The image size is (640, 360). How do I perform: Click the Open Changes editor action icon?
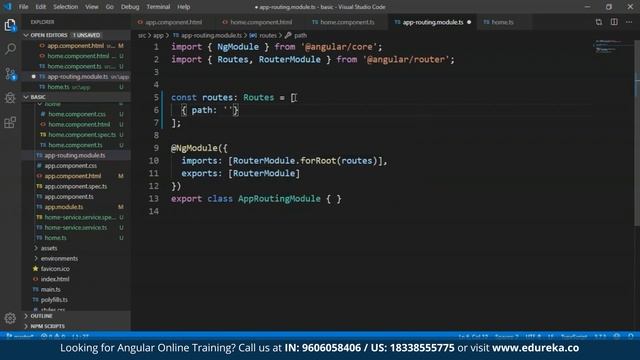[599, 22]
